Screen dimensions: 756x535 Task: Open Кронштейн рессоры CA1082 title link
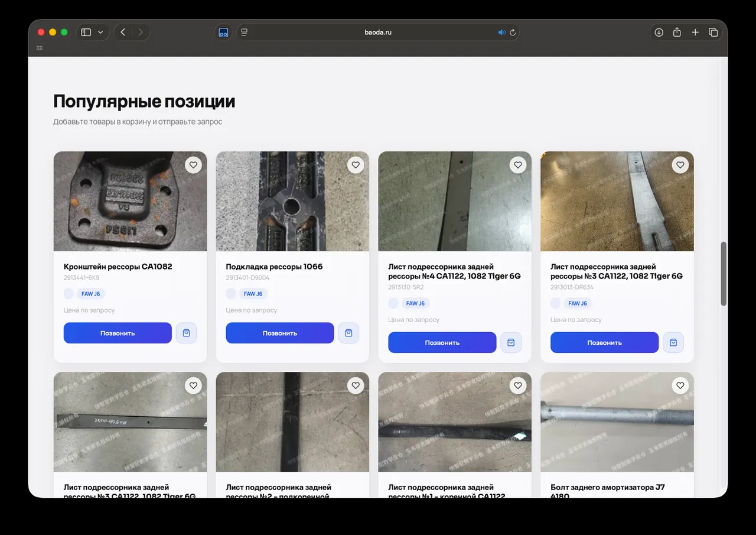tap(118, 267)
